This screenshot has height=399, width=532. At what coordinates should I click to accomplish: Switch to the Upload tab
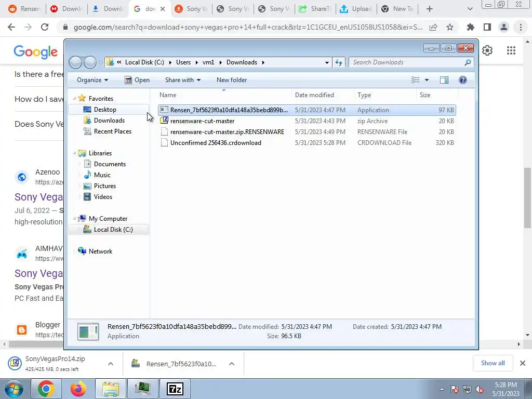point(356,9)
